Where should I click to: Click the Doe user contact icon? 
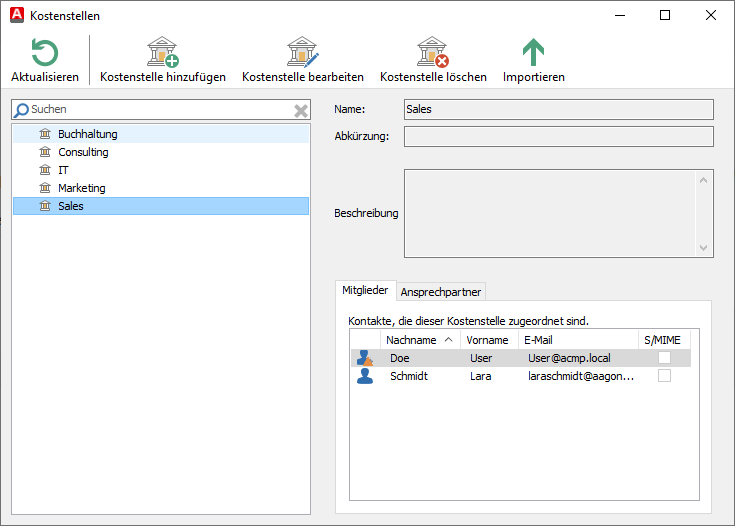[x=365, y=358]
